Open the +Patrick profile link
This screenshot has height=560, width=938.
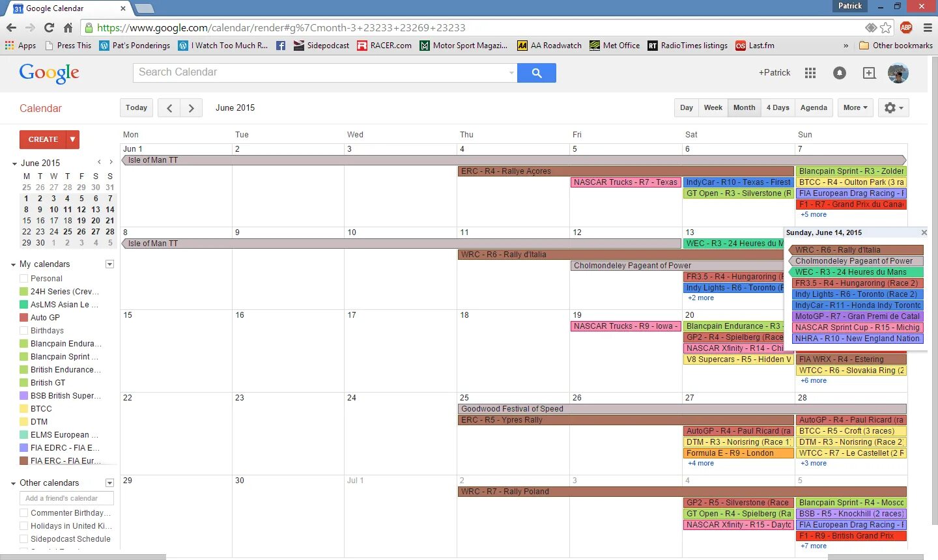click(775, 73)
